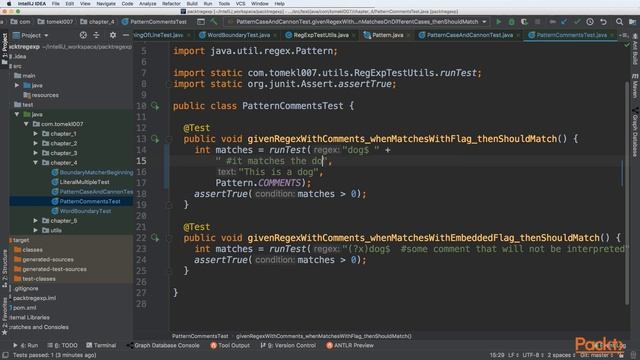Show VCS history clock icon
The width and height of the screenshot is (640, 360).
point(590,22)
